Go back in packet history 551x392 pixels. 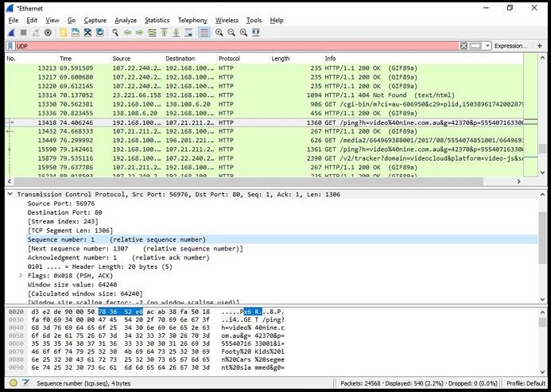[x=127, y=33]
